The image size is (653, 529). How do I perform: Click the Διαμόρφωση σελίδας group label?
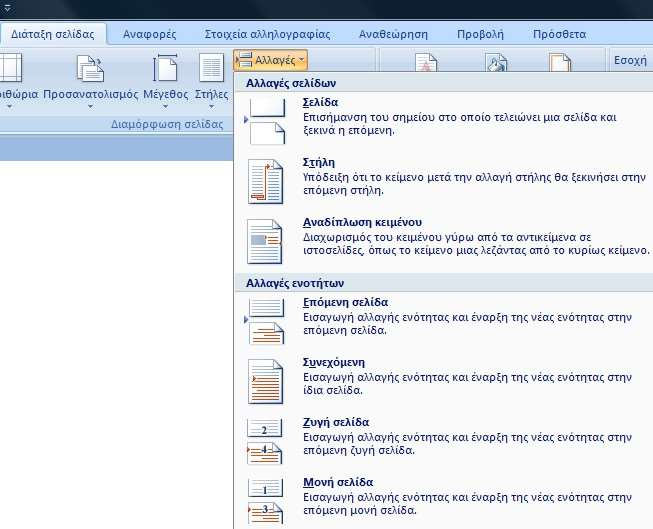[x=167, y=124]
